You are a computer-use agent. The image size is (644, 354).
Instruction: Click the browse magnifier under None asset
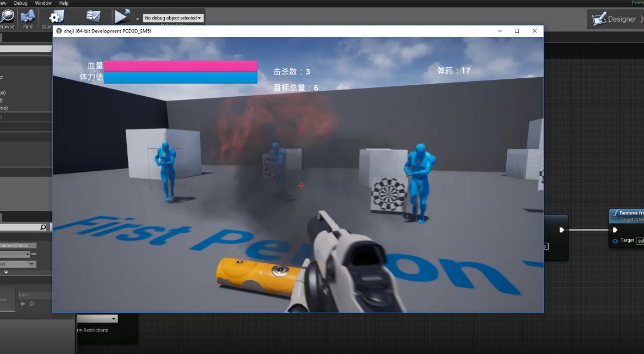coord(32,304)
